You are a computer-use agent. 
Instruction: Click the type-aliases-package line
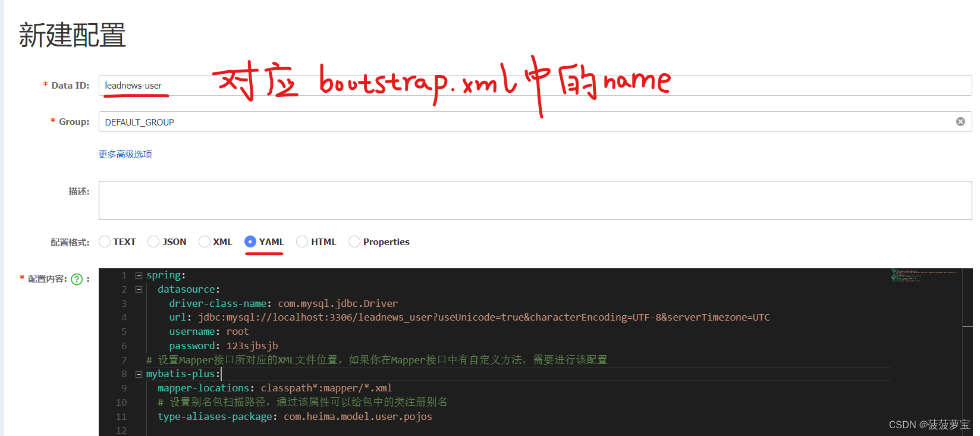point(295,416)
